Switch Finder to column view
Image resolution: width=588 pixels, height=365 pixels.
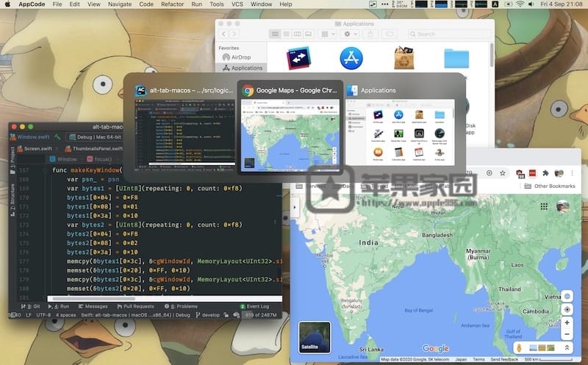pyautogui.click(x=297, y=34)
